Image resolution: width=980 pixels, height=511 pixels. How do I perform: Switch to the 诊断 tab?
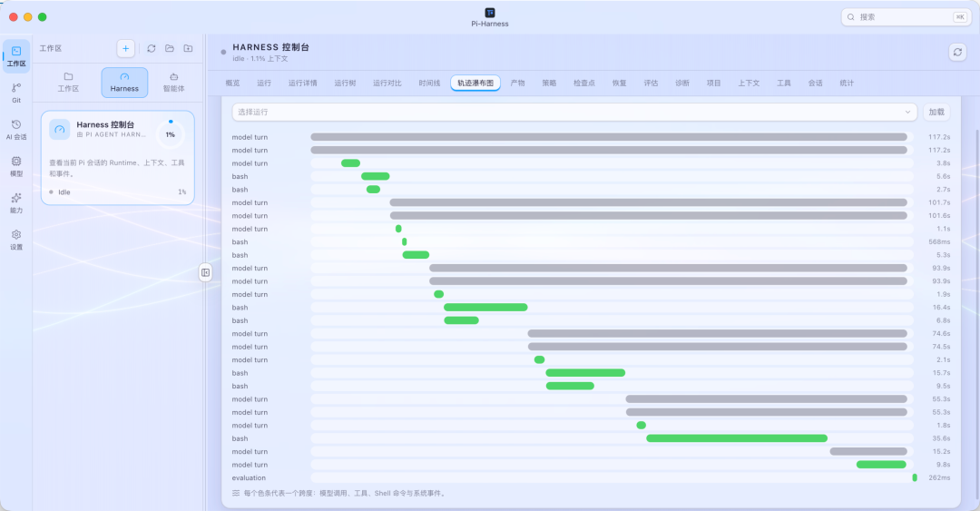[x=682, y=84]
